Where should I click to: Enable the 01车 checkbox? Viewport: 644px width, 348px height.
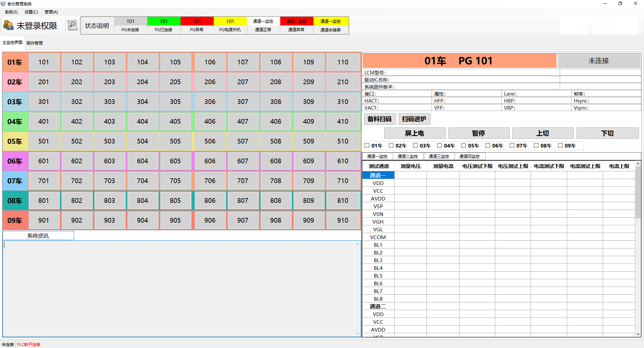[367, 146]
